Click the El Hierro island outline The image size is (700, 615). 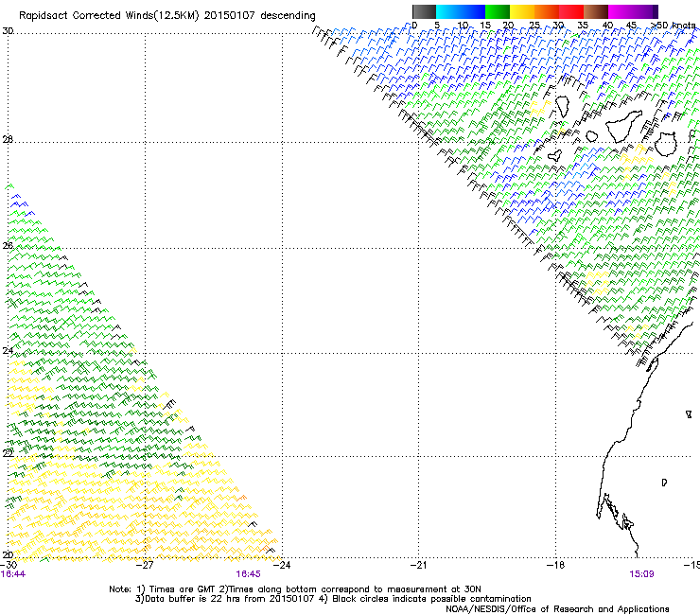(x=554, y=155)
